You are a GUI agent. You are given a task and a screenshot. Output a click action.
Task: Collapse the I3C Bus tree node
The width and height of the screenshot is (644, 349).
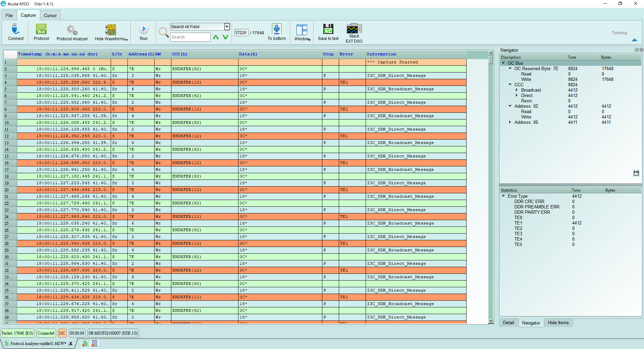click(x=503, y=63)
